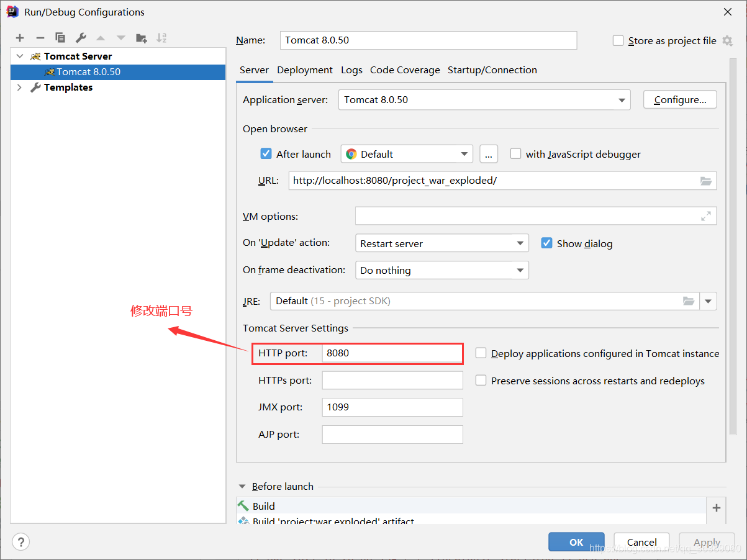Browse JRE folder icon
Screen dimensions: 747x560
689,301
